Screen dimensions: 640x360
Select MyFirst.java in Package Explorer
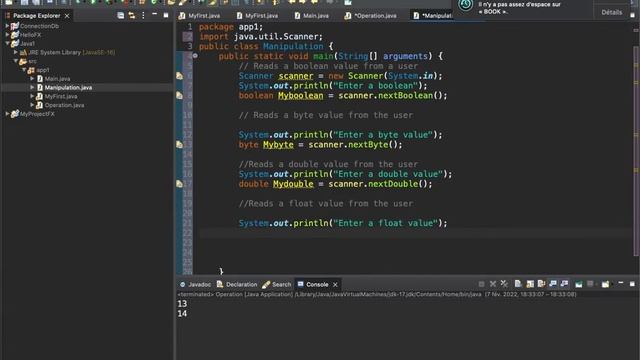[61, 96]
